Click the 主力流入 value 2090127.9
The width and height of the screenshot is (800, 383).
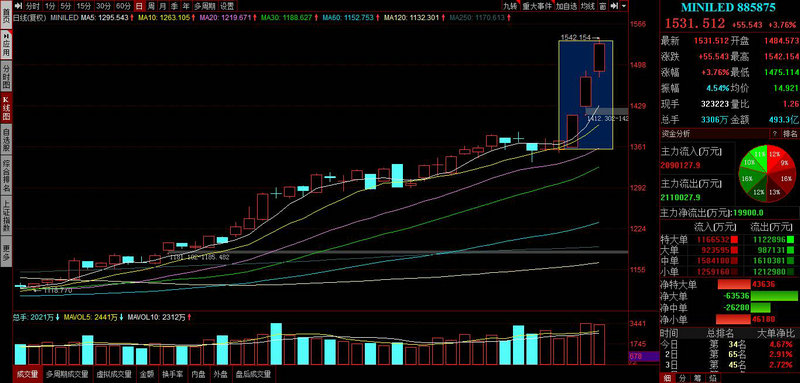tap(681, 165)
